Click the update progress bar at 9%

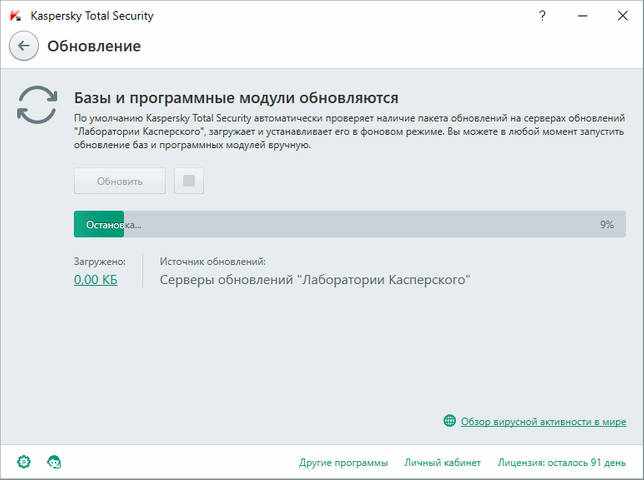pyautogui.click(x=350, y=224)
